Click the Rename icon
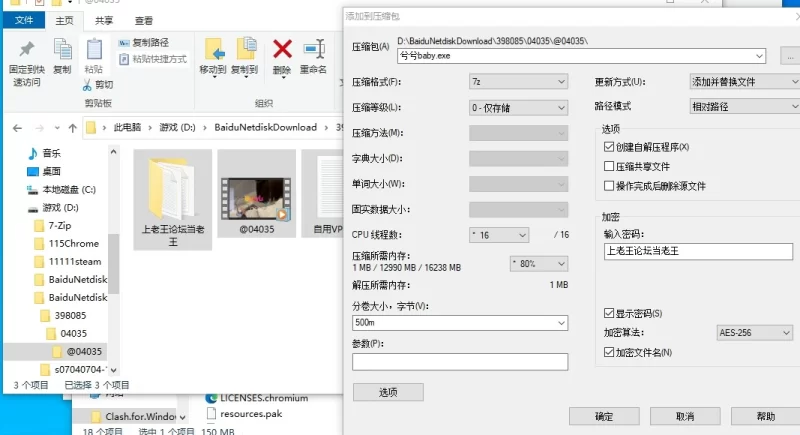The image size is (800, 435). point(314,49)
